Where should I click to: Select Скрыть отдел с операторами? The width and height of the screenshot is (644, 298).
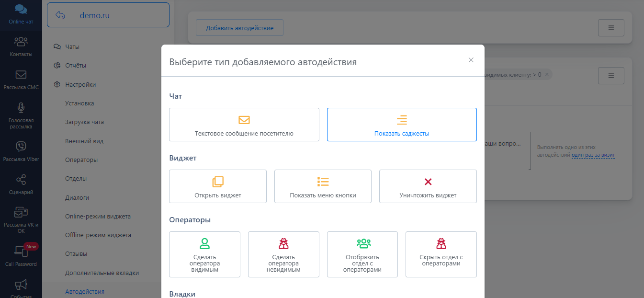pyautogui.click(x=441, y=254)
